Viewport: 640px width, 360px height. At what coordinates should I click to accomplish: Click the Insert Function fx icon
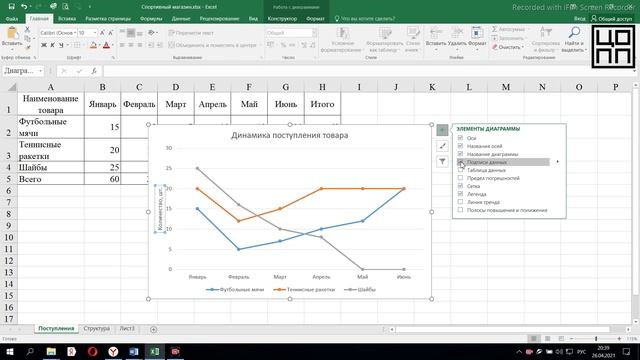[x=94, y=71]
